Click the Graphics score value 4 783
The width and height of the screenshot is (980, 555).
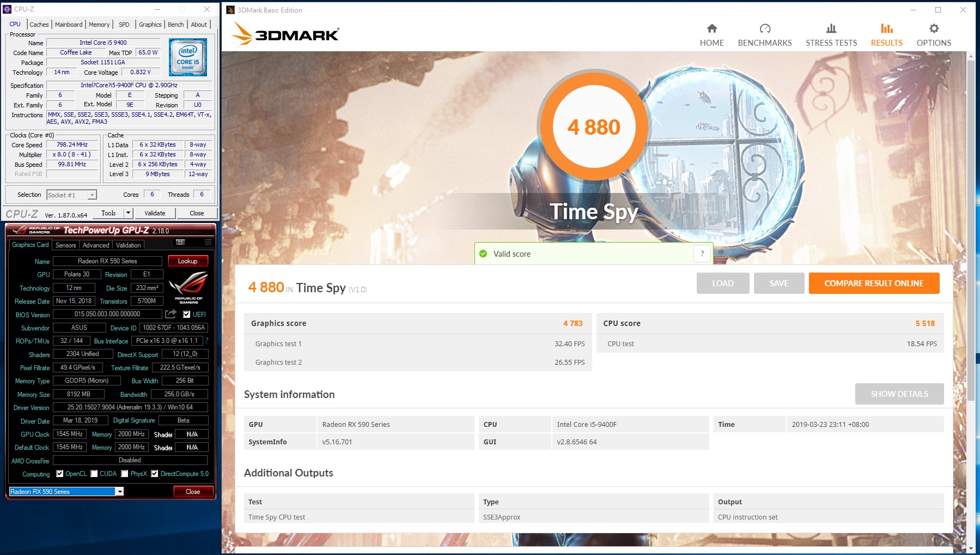pos(573,323)
